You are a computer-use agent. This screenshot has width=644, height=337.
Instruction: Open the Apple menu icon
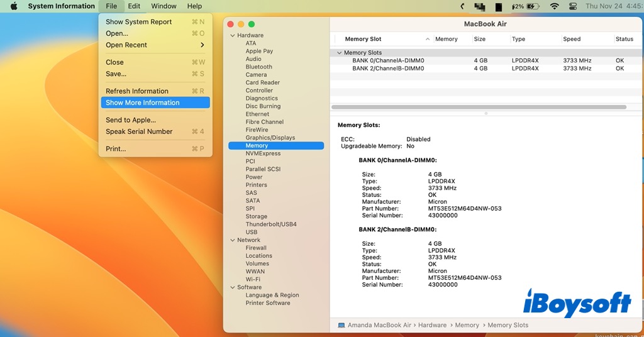tap(14, 6)
